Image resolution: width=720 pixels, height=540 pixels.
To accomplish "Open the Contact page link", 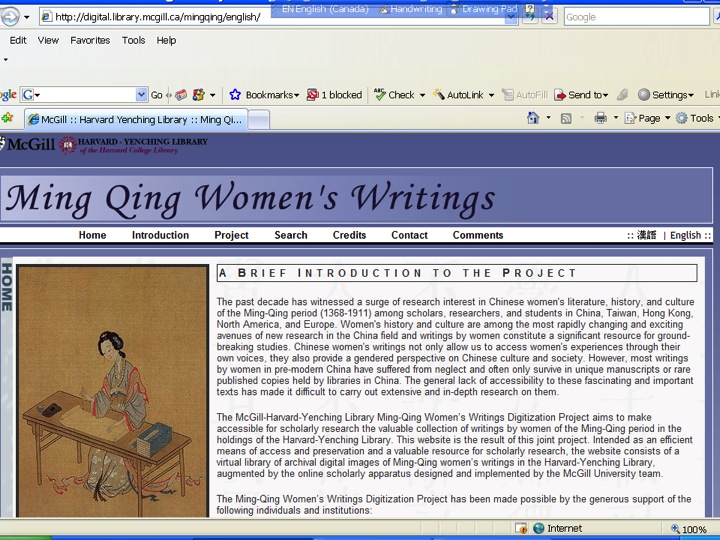I will tap(409, 235).
